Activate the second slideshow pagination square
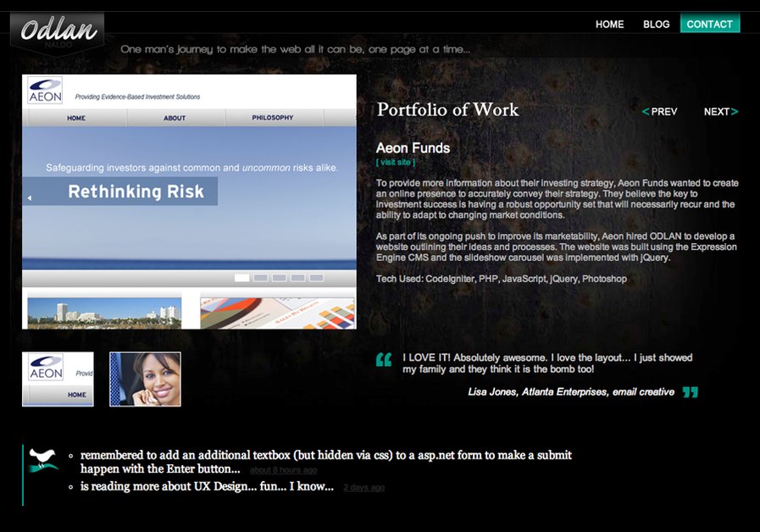The height and width of the screenshot is (532, 760). pyautogui.click(x=260, y=277)
